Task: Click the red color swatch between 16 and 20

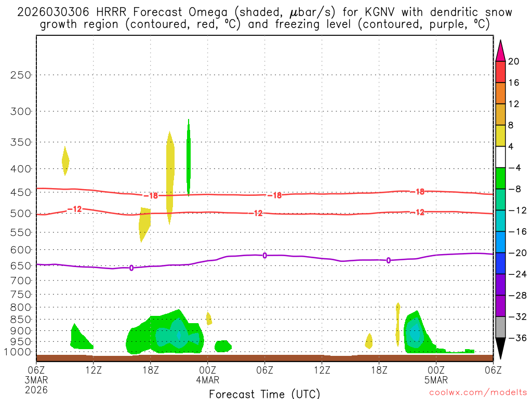Action: [500, 72]
